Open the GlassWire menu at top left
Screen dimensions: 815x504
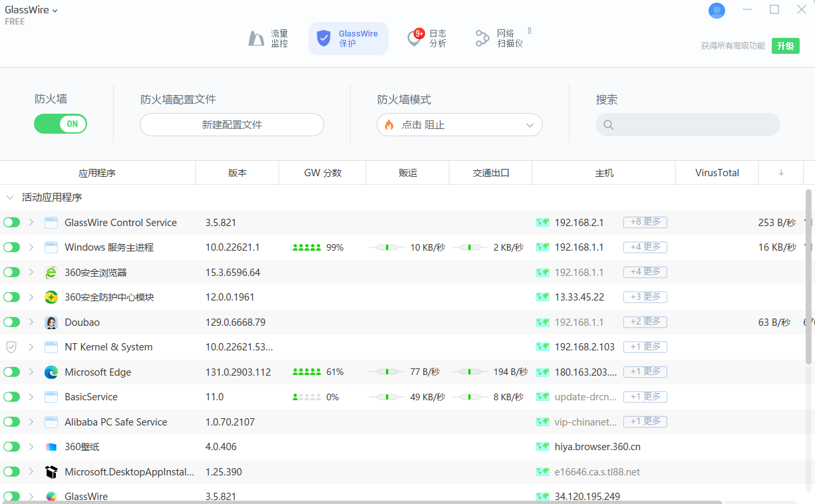[x=31, y=9]
